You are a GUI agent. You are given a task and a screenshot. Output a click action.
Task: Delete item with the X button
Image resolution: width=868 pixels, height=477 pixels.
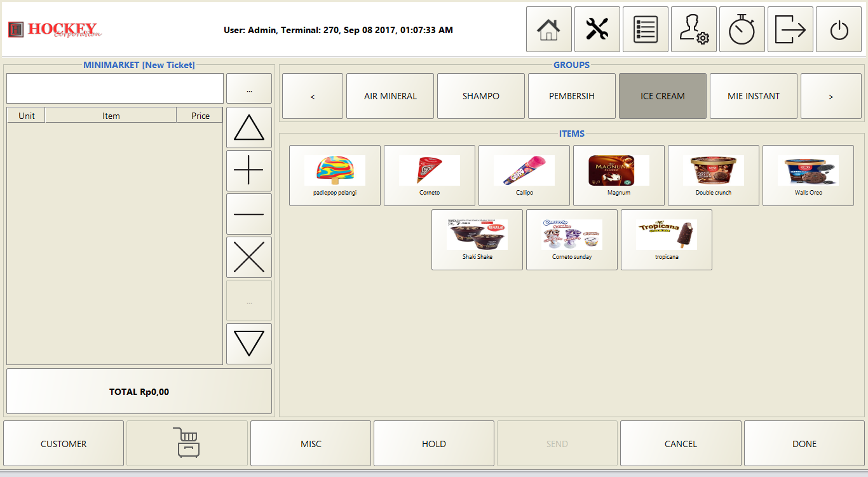pos(249,258)
